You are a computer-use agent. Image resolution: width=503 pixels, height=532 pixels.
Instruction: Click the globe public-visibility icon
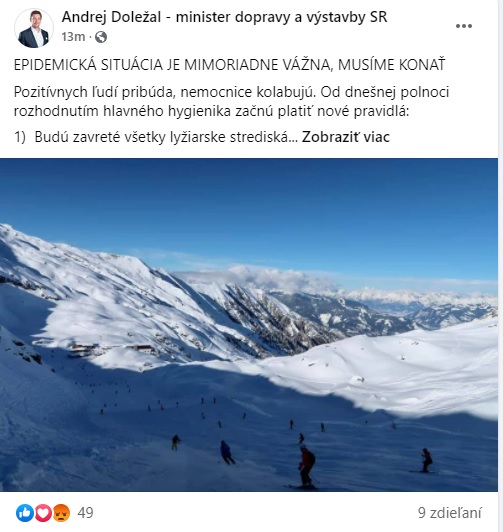101,37
